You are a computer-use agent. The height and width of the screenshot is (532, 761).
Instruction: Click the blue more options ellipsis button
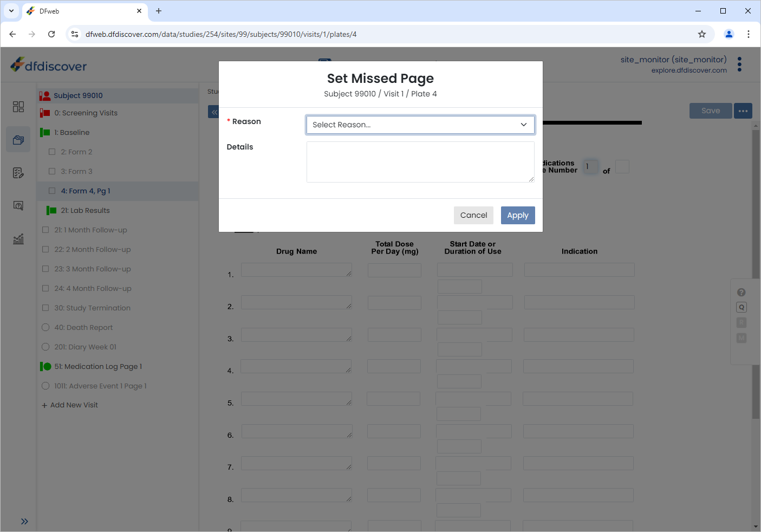click(x=743, y=111)
